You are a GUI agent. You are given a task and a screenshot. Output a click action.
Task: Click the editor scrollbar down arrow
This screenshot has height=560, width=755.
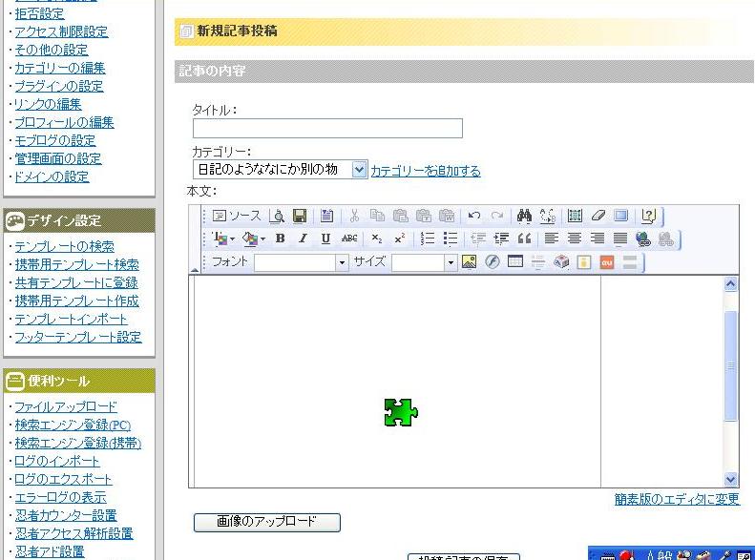[730, 479]
